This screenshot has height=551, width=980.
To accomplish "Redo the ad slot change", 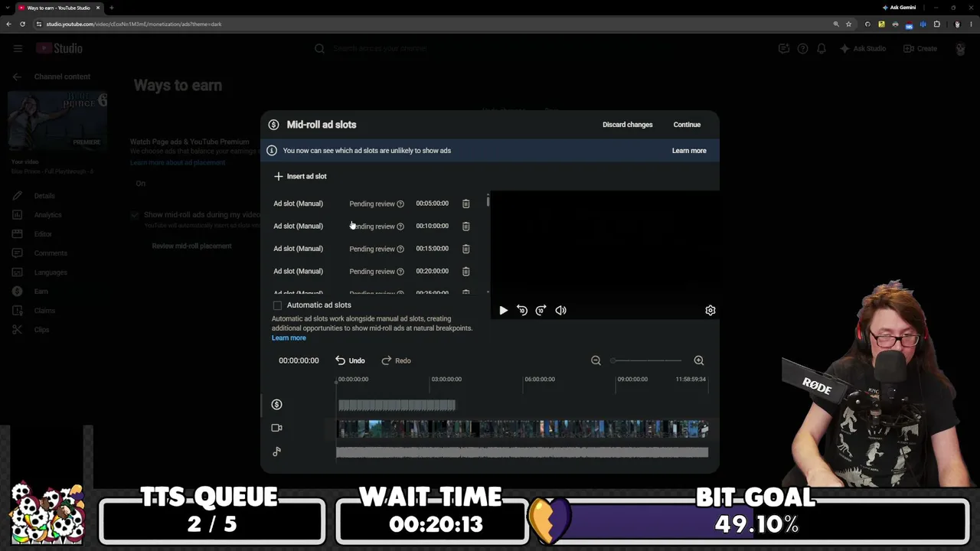I will [397, 360].
